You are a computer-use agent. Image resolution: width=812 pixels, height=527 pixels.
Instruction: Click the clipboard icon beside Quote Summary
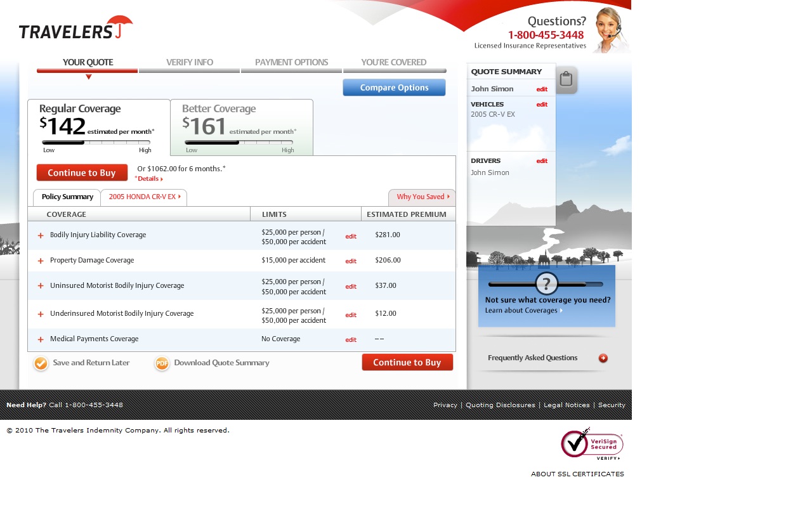click(566, 80)
